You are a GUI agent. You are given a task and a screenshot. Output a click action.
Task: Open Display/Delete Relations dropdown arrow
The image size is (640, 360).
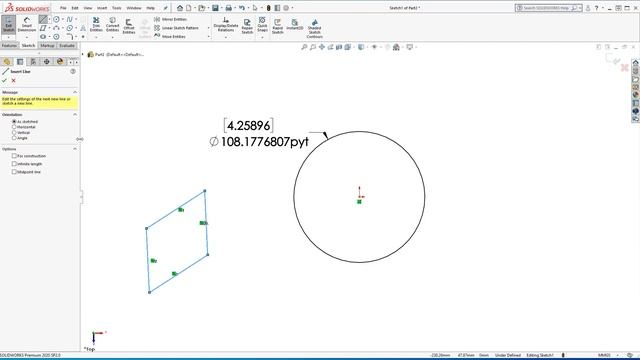click(x=226, y=37)
